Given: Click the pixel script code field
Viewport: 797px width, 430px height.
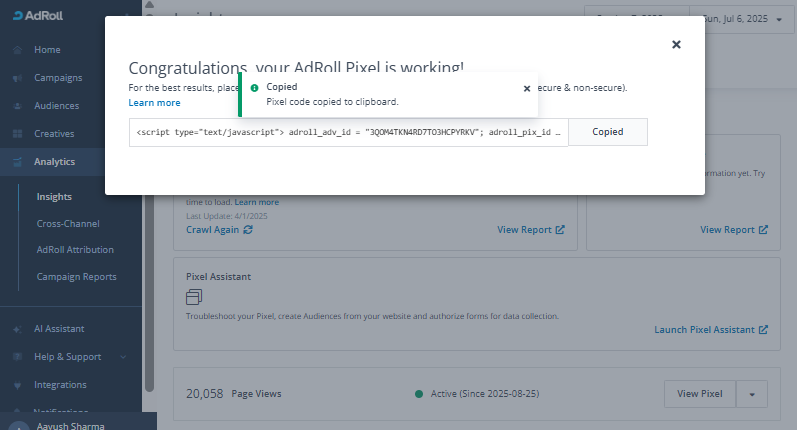Looking at the screenshot, I should pyautogui.click(x=348, y=132).
